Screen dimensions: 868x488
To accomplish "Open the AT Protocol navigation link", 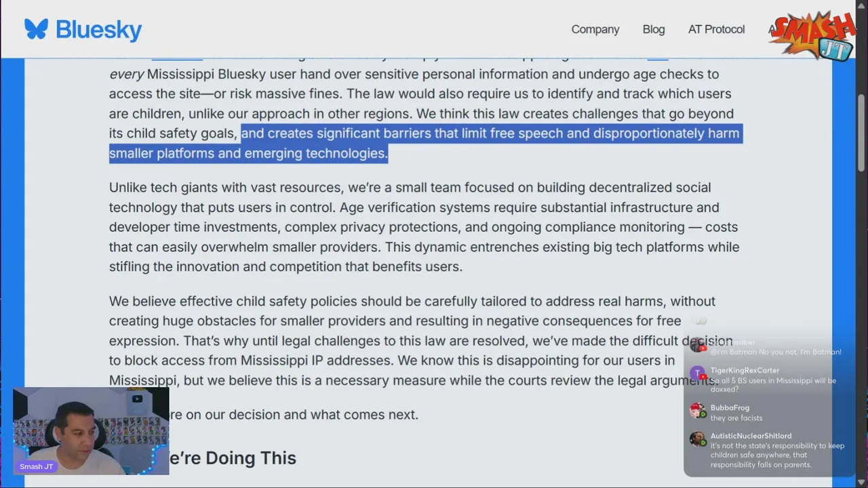I will click(716, 29).
